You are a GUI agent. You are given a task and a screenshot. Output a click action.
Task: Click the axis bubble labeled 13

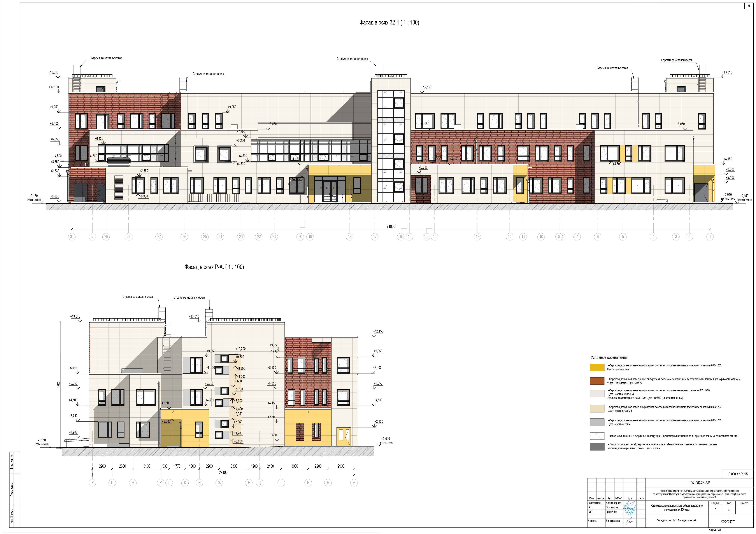[x=477, y=236]
